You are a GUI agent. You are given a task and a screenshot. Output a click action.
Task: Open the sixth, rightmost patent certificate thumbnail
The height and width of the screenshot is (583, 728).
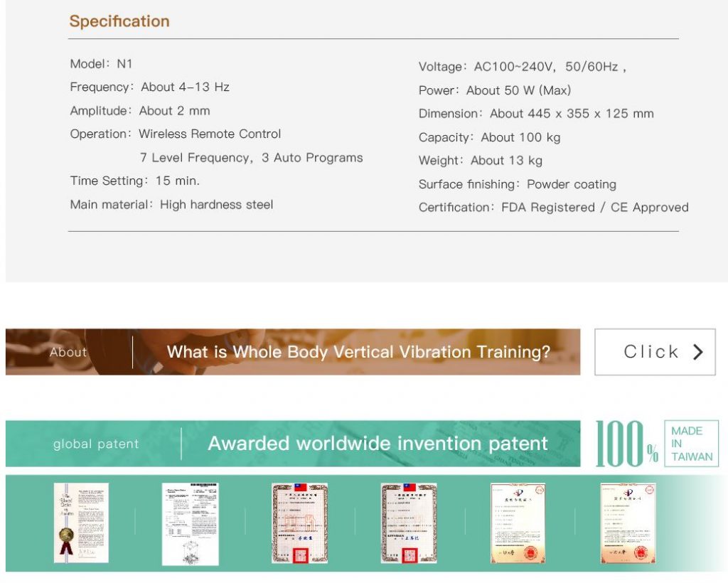click(x=628, y=523)
